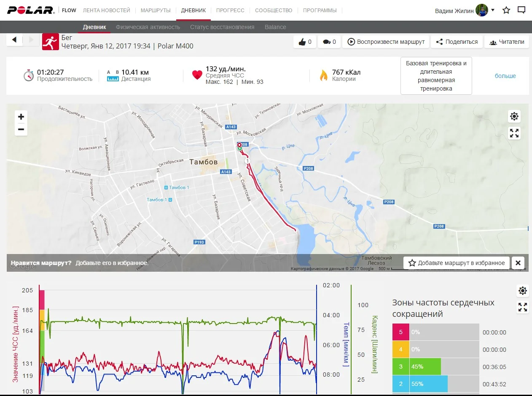This screenshot has width=532, height=396.
Task: Go to previous training with left arrow
Action: [x=14, y=40]
